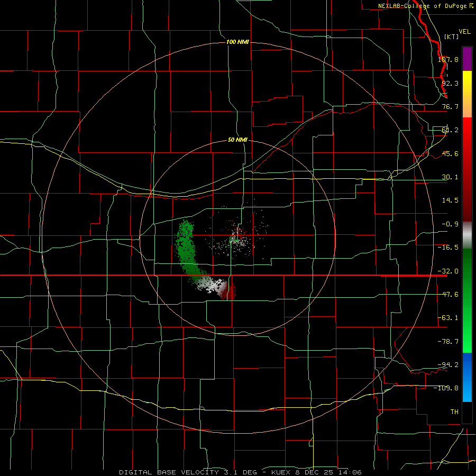Pick the gray near-zero segment of color bar
This screenshot has height=476, width=476.
coord(467,235)
